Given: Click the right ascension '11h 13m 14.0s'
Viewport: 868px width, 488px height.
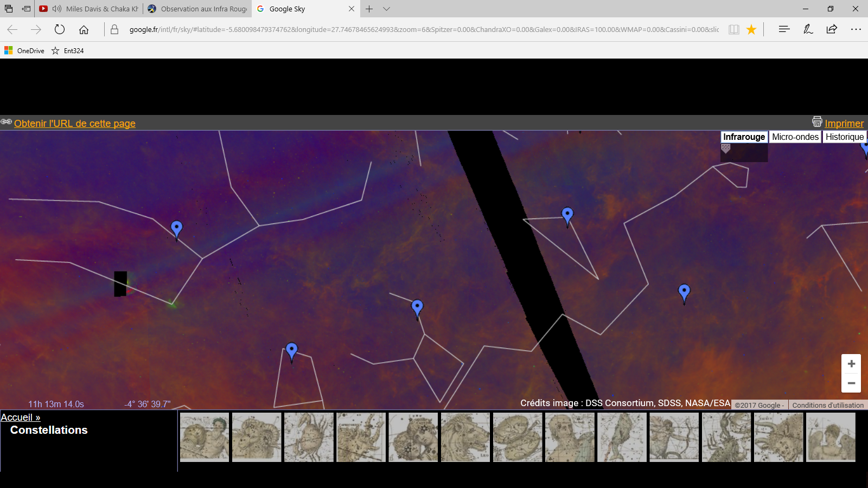Looking at the screenshot, I should [56, 404].
